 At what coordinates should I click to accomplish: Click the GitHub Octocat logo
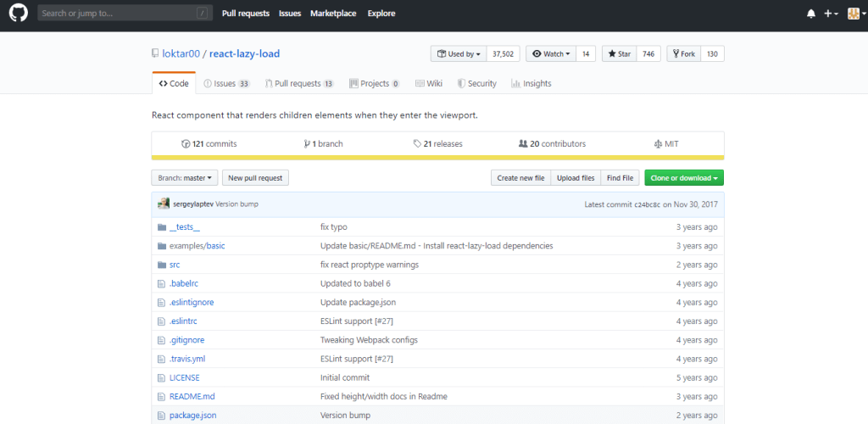click(x=18, y=14)
